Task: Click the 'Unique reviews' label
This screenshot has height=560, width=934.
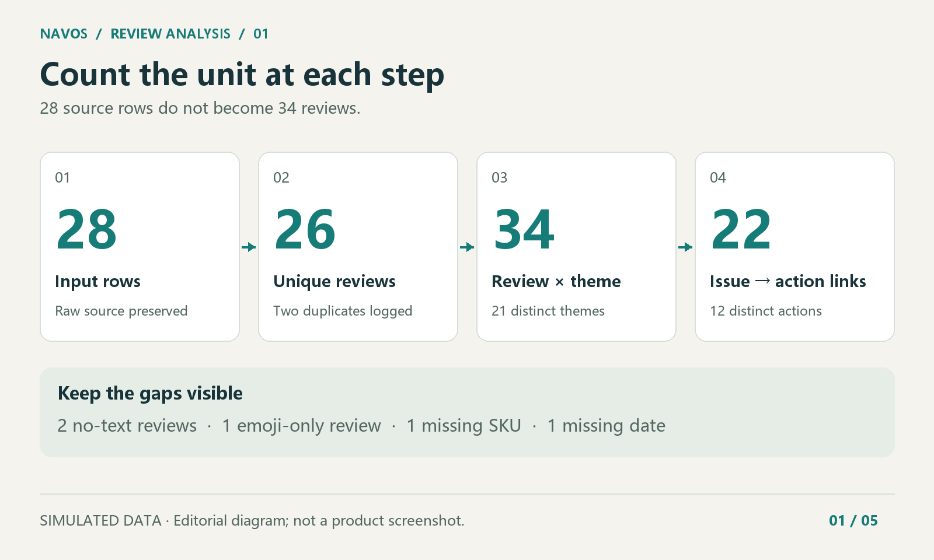Action: (334, 281)
